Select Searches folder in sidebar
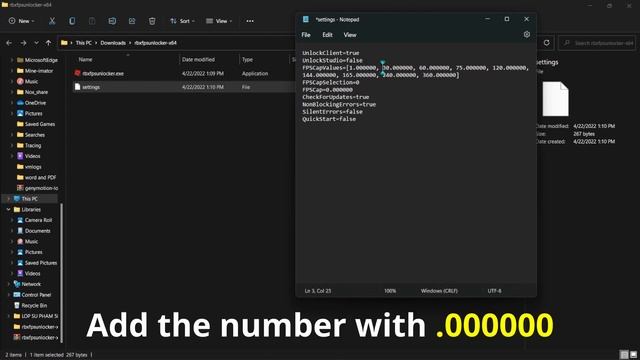640x360 pixels. 35,135
